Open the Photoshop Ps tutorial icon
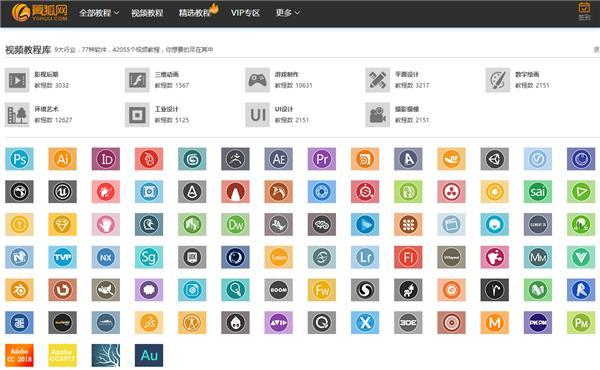 [19, 159]
